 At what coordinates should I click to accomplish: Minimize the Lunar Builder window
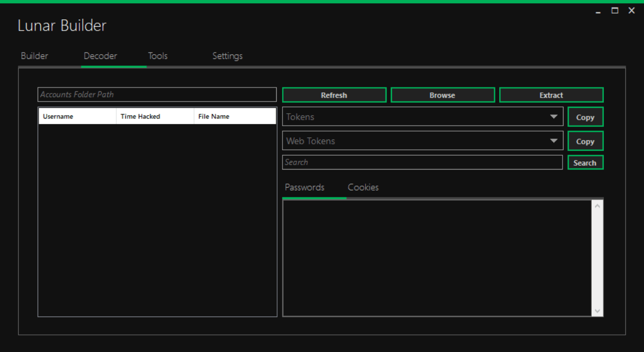(598, 11)
